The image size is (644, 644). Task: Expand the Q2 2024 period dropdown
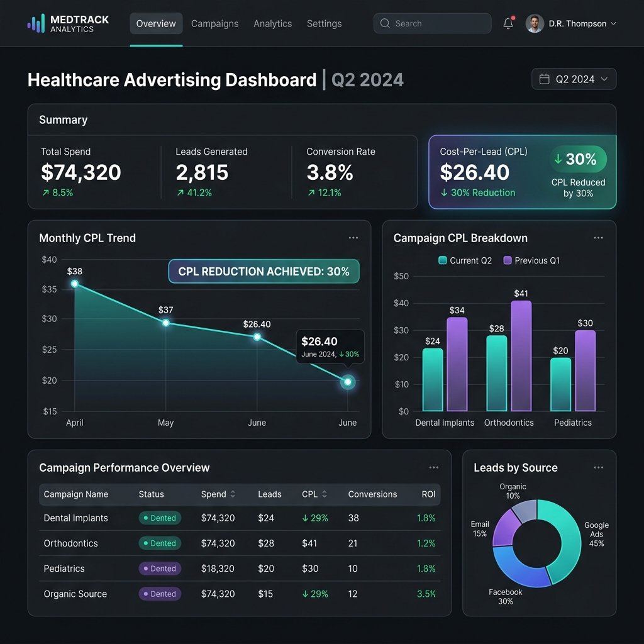tap(574, 79)
